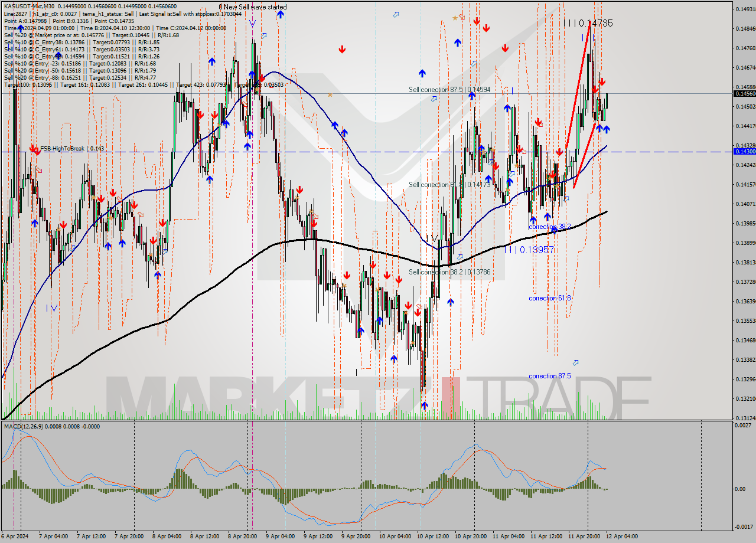The height and width of the screenshot is (543, 756).
Task: Click the blue 'correction 61.8' label
Action: (549, 298)
